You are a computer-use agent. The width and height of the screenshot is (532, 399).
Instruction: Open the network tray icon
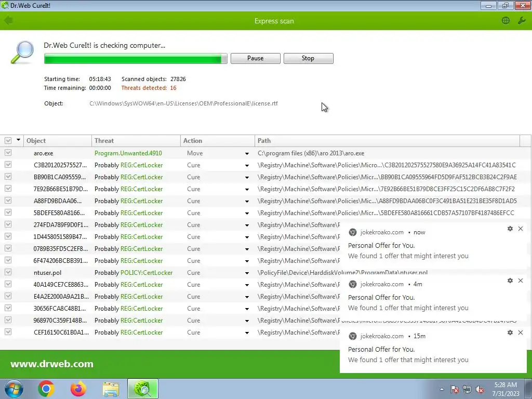[x=467, y=389]
